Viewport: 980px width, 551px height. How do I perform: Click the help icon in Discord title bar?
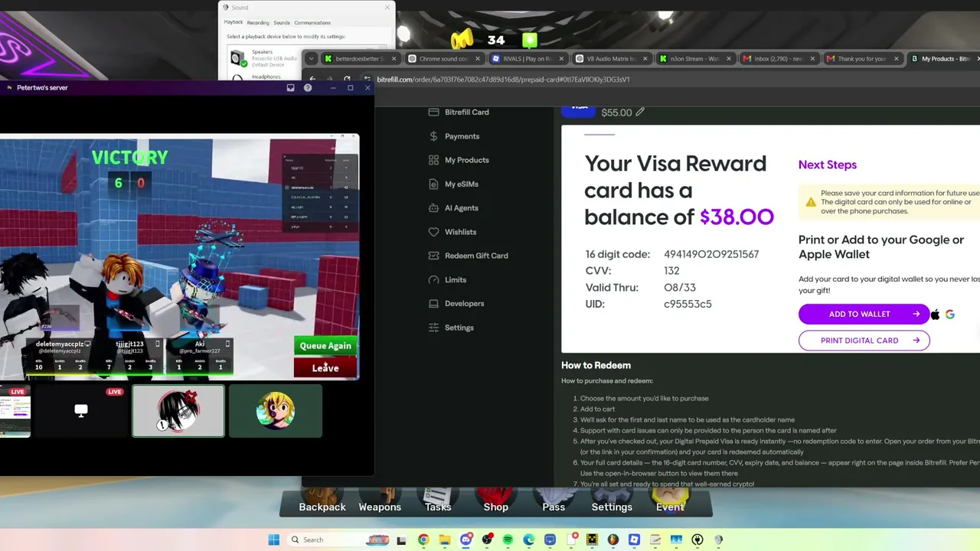[x=308, y=88]
